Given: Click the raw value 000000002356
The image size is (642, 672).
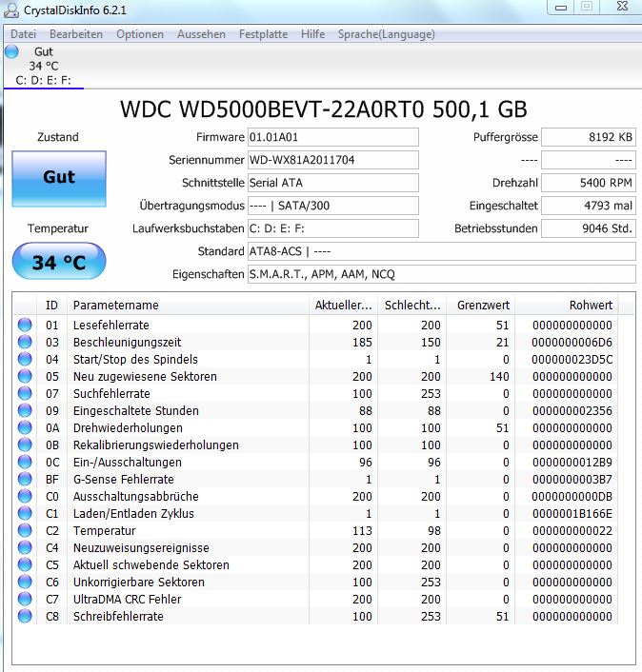Looking at the screenshot, I should tap(572, 410).
